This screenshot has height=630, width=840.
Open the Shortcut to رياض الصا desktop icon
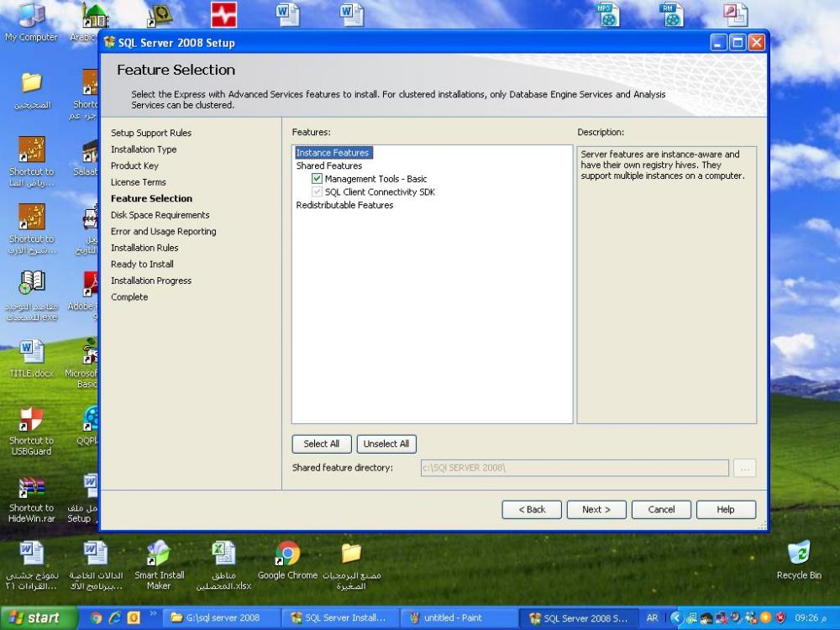tap(32, 162)
